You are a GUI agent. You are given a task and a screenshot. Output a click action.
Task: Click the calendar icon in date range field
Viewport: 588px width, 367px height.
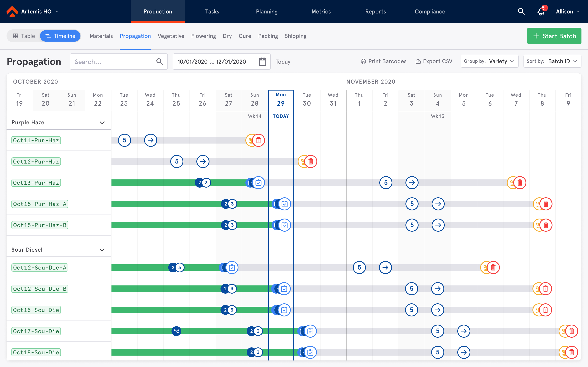[x=262, y=62]
